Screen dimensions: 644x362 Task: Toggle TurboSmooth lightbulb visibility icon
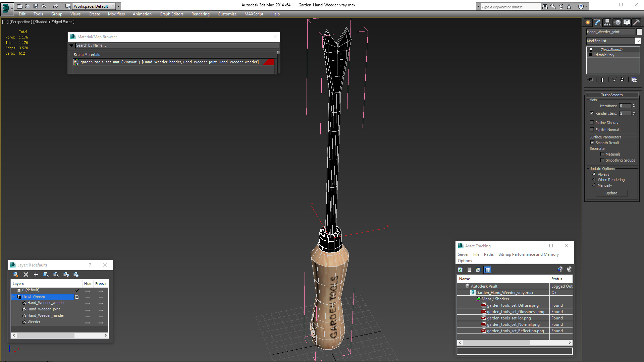coord(591,49)
